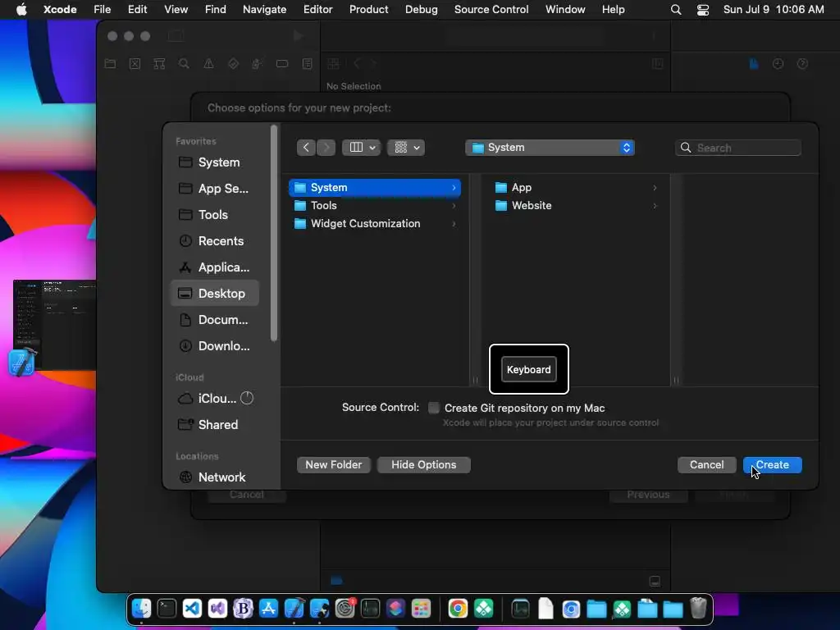This screenshot has height=630, width=840.
Task: Select Recents in Favorites sidebar
Action: pyautogui.click(x=214, y=241)
